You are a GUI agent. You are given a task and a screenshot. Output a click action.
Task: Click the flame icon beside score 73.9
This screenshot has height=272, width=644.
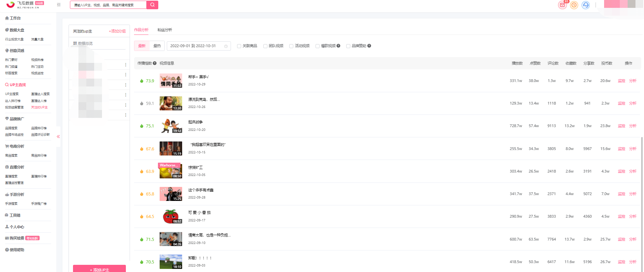click(x=142, y=81)
